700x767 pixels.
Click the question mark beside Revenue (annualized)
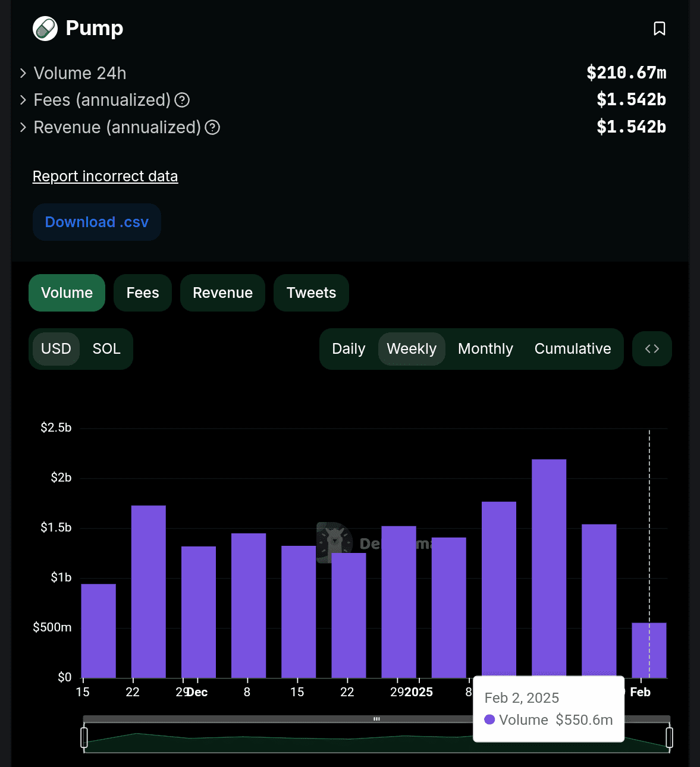coord(212,127)
